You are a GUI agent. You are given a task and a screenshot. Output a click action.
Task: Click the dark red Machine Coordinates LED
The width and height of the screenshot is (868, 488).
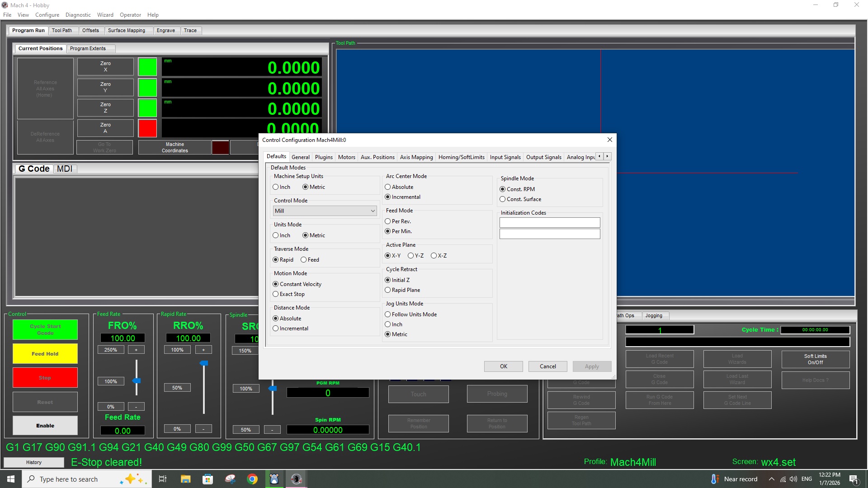coord(220,147)
